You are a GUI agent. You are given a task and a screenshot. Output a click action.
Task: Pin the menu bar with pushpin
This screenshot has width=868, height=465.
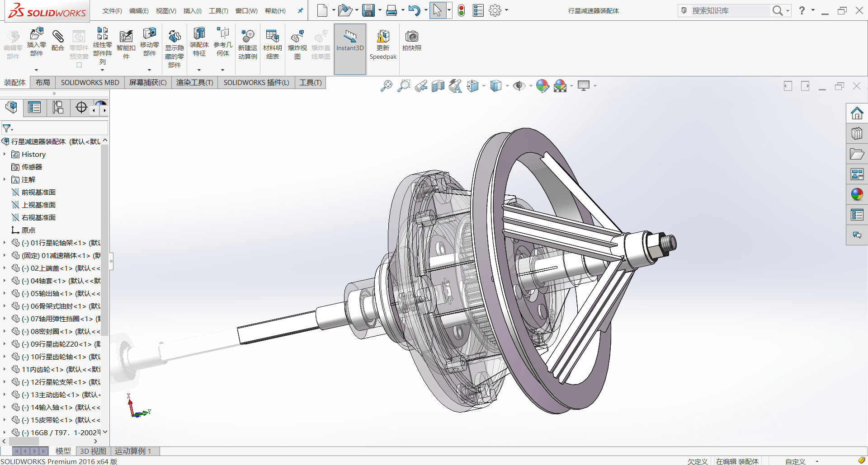[300, 11]
